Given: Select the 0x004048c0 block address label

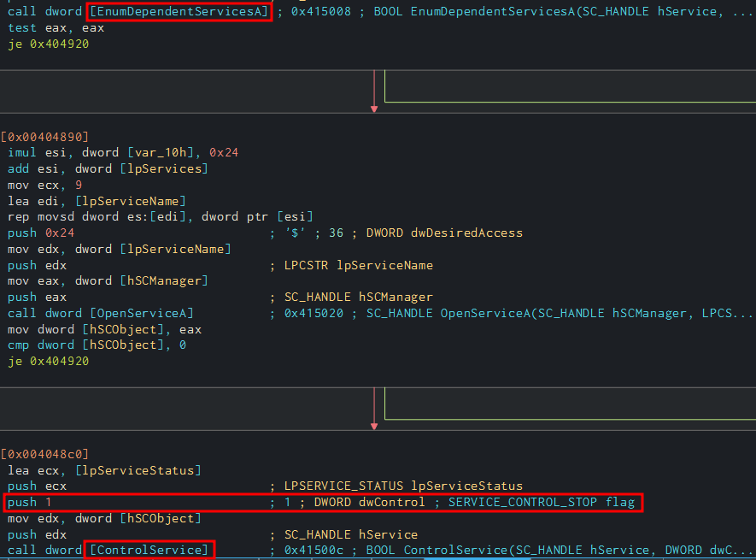Looking at the screenshot, I should tap(45, 453).
